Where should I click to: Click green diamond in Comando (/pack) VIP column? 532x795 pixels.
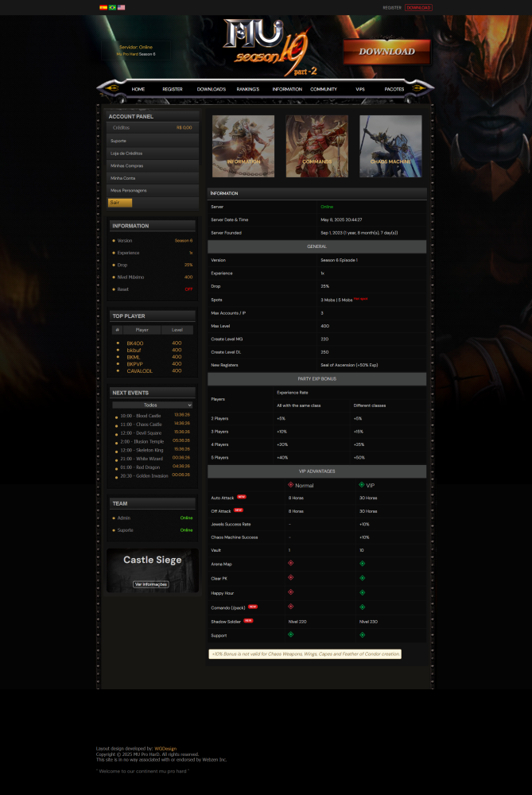[362, 607]
